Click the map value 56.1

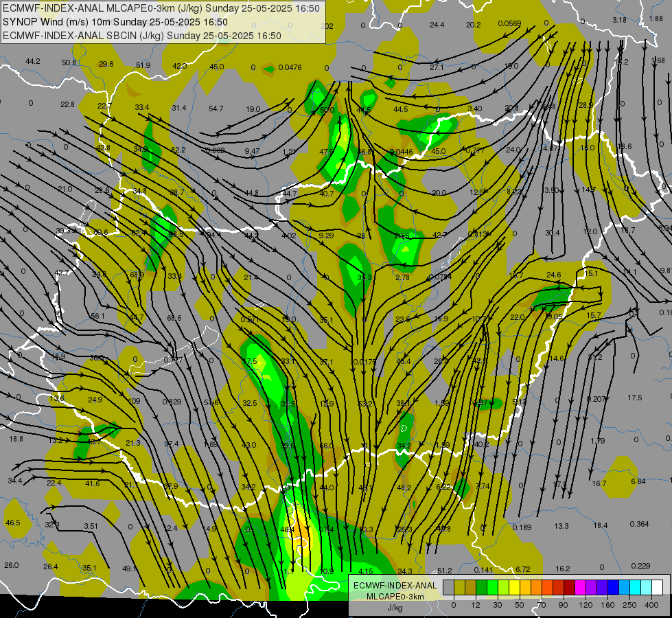[97, 316]
